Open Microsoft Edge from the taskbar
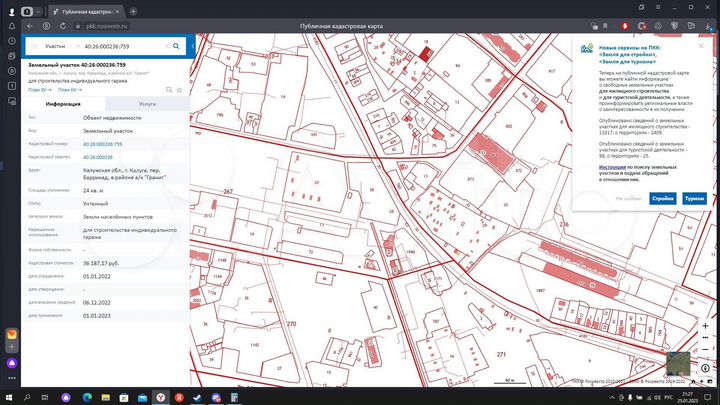The height and width of the screenshot is (405, 720). tap(87, 397)
